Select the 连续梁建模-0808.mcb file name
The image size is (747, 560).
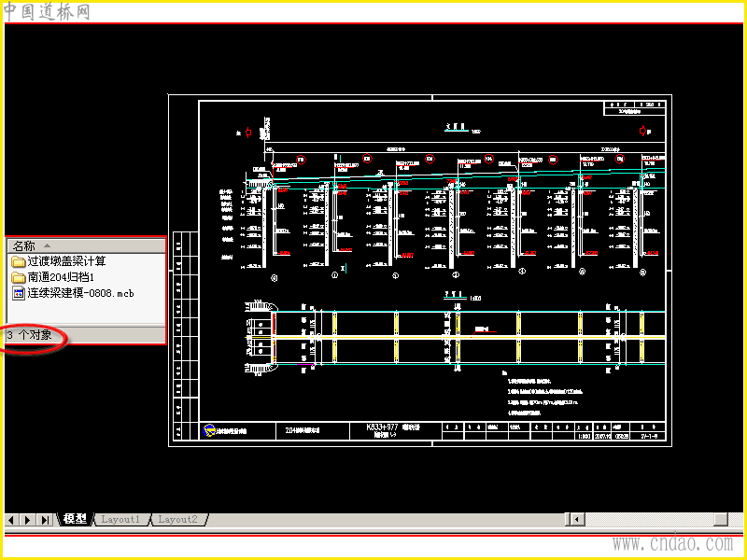coord(80,293)
